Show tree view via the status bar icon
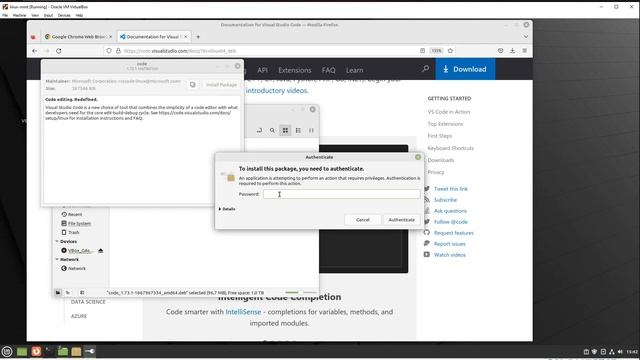The width and height of the screenshot is (640, 360). pos(68,292)
